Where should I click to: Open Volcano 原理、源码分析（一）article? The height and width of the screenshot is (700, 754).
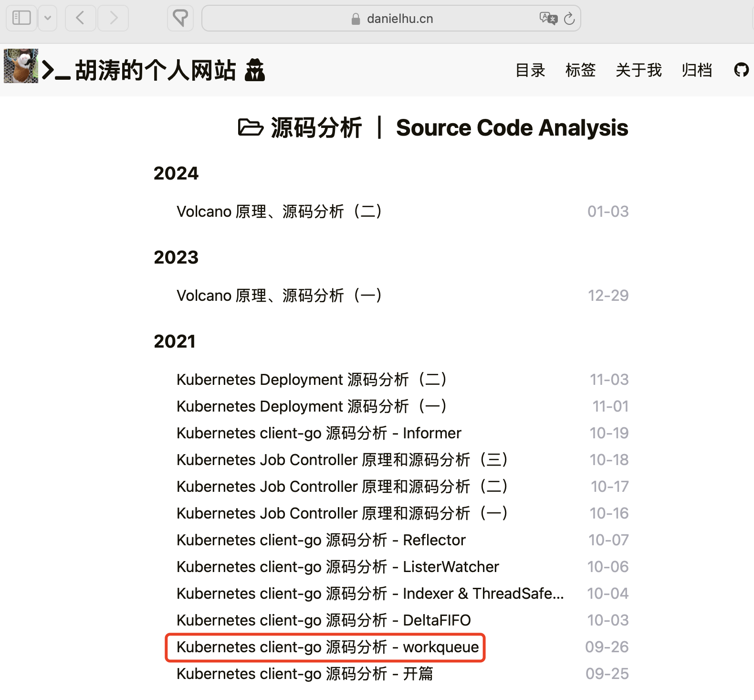pyautogui.click(x=280, y=295)
